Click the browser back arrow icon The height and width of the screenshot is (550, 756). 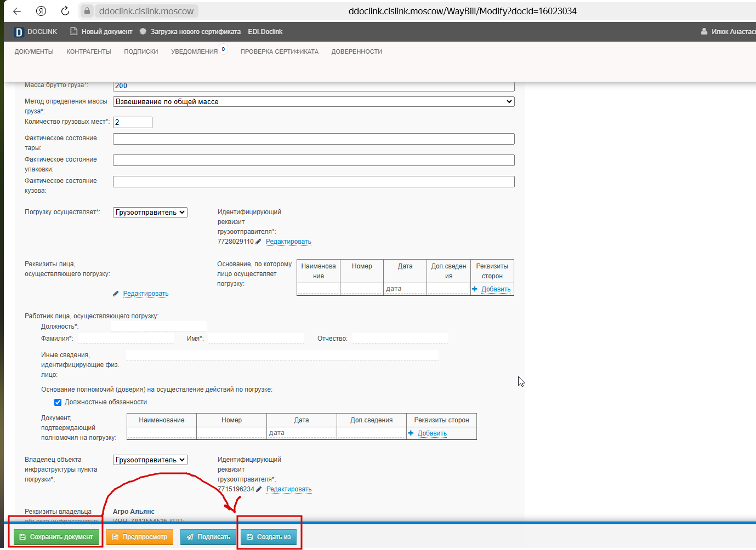17,11
